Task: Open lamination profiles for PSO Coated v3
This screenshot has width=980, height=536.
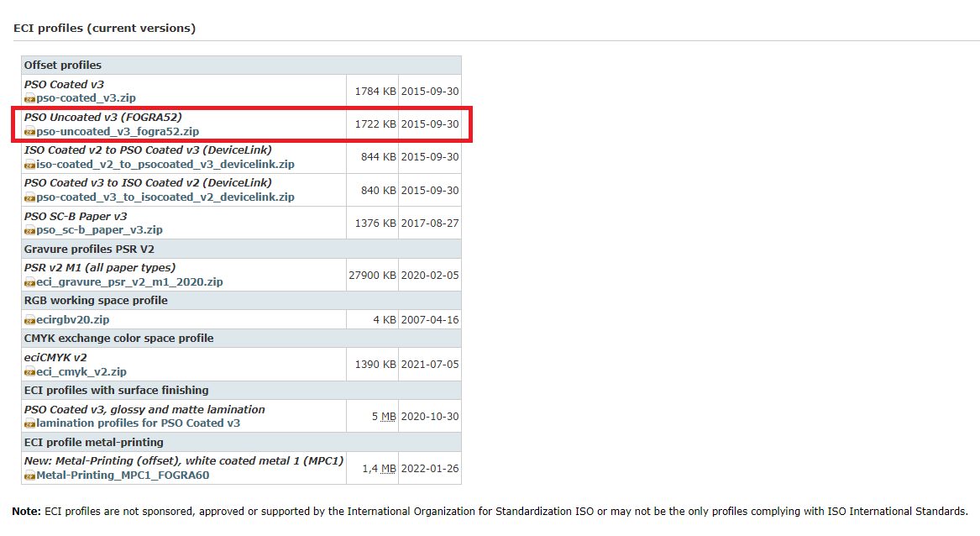Action: pyautogui.click(x=138, y=423)
